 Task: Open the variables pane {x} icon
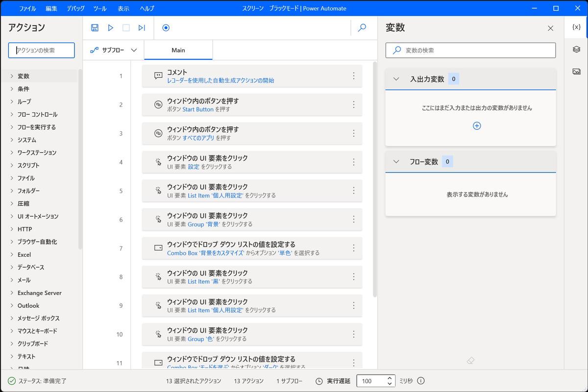[x=576, y=27]
